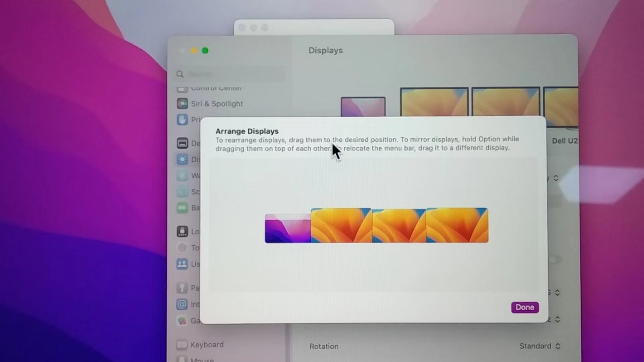This screenshot has width=644, height=362.
Task: Select Users & Groups sidebar icon
Action: (182, 264)
